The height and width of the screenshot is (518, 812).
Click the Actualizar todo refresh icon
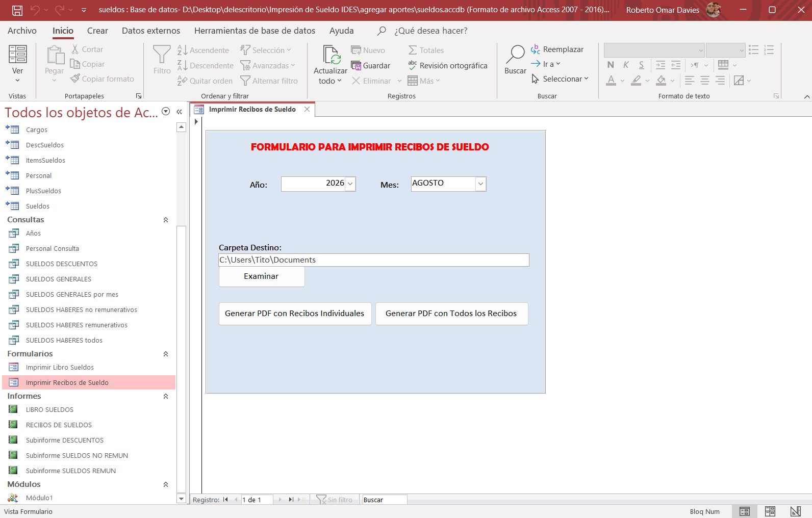pyautogui.click(x=332, y=55)
